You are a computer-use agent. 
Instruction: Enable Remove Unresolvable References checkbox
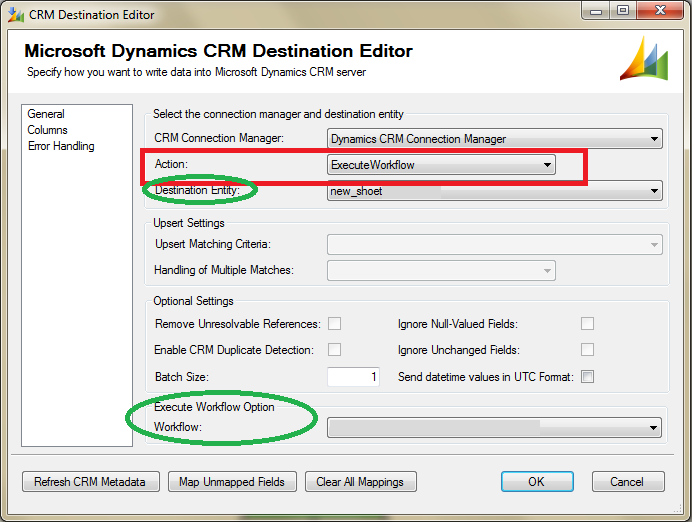(335, 323)
